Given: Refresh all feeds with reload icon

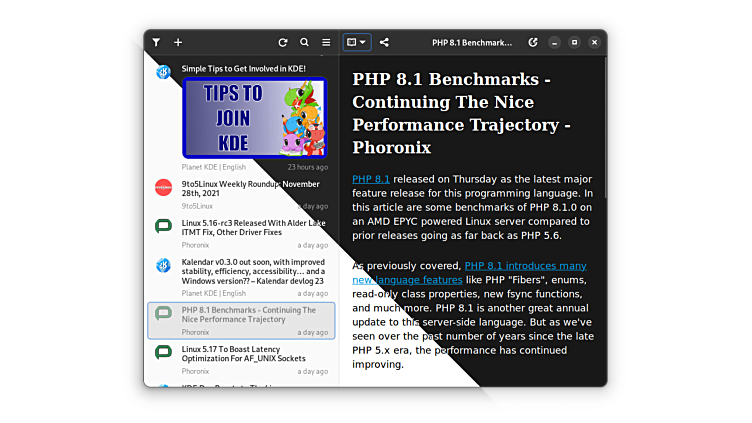Looking at the screenshot, I should [x=283, y=43].
